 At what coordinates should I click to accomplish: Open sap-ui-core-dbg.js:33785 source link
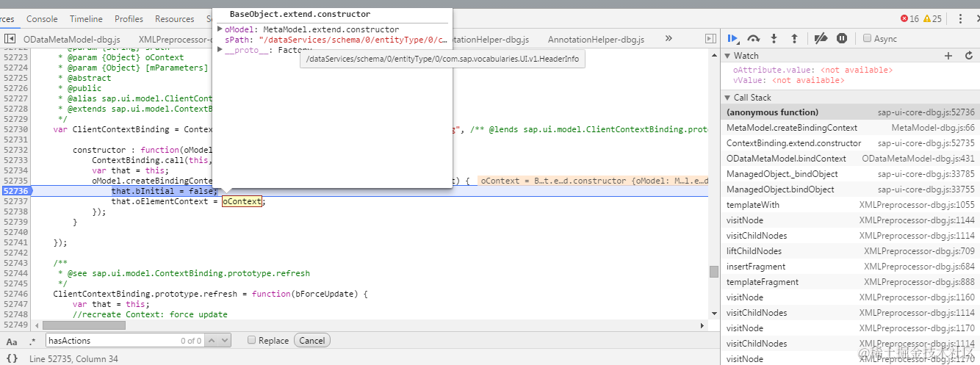[x=926, y=174]
